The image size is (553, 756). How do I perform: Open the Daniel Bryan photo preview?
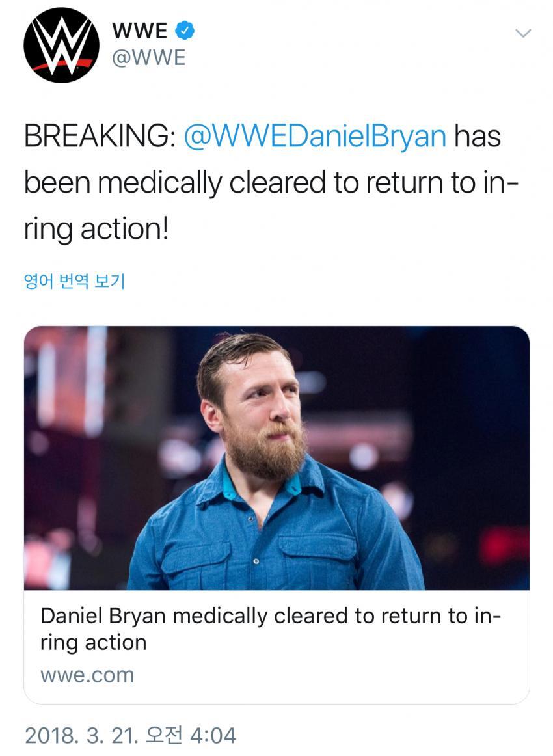click(x=276, y=458)
